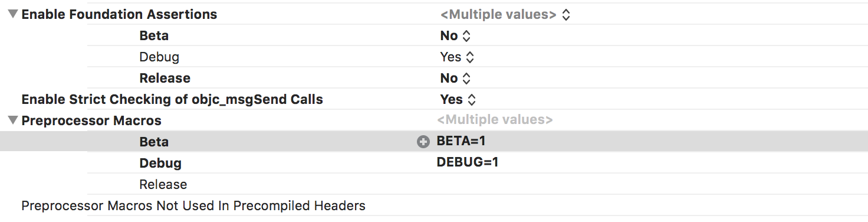Select Preprocessor Macros Not Used In Precompiled Headers

tap(193, 206)
